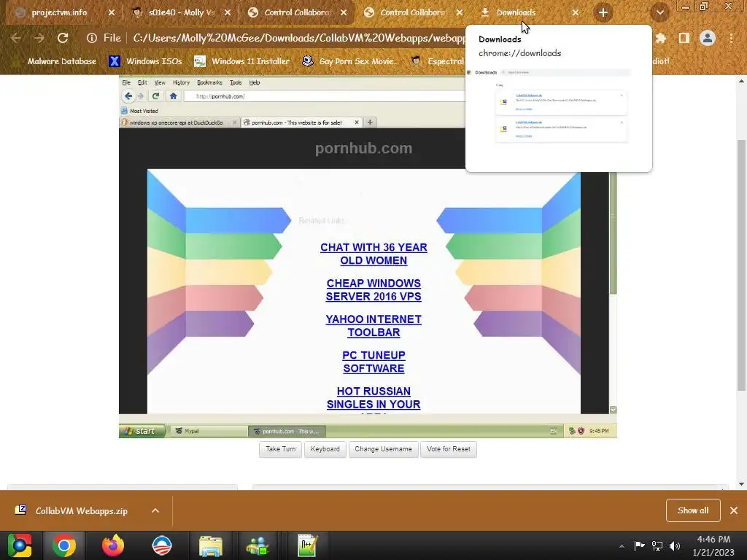This screenshot has height=560, width=747.
Task: Click scroll-down arrow in VM browser
Action: pyautogui.click(x=613, y=410)
